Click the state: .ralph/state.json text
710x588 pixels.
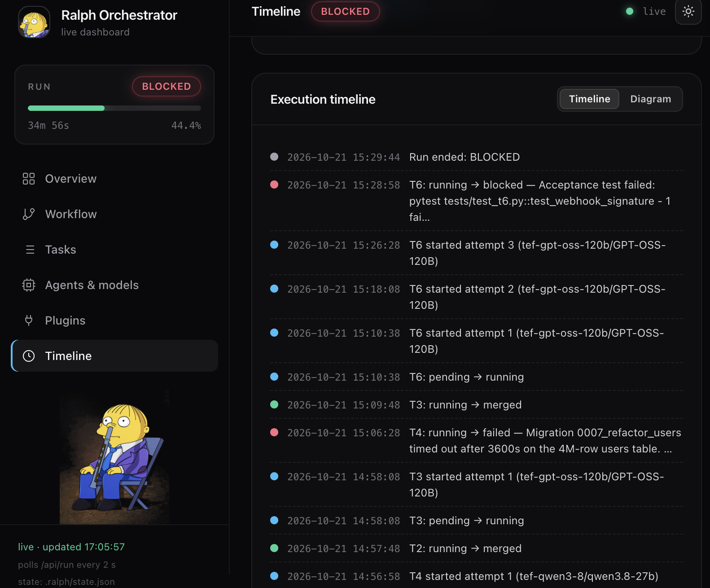66,582
